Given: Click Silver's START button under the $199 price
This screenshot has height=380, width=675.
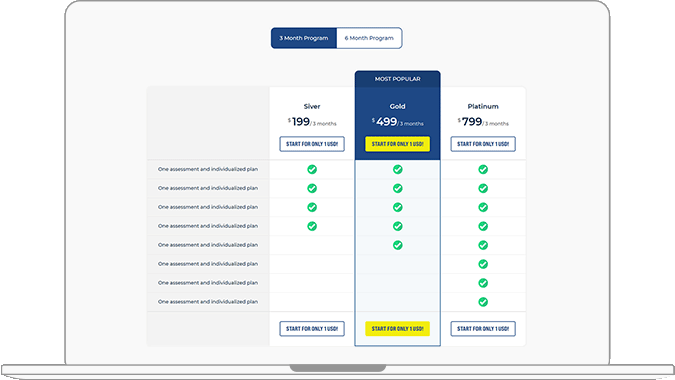Looking at the screenshot, I should click(312, 144).
